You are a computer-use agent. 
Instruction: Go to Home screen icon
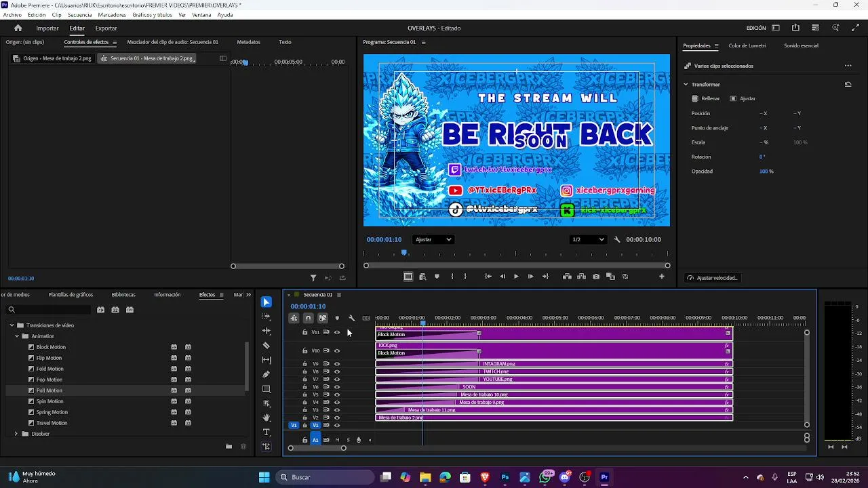18,28
